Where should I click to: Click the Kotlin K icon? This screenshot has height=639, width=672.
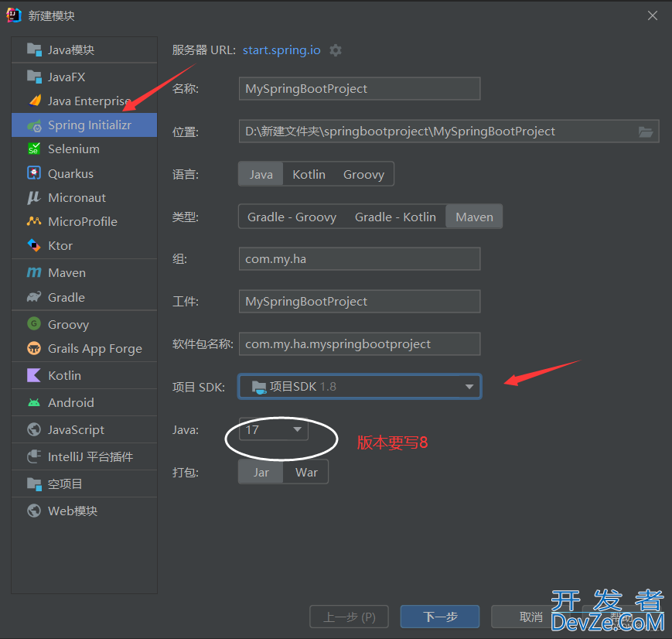pos(34,375)
